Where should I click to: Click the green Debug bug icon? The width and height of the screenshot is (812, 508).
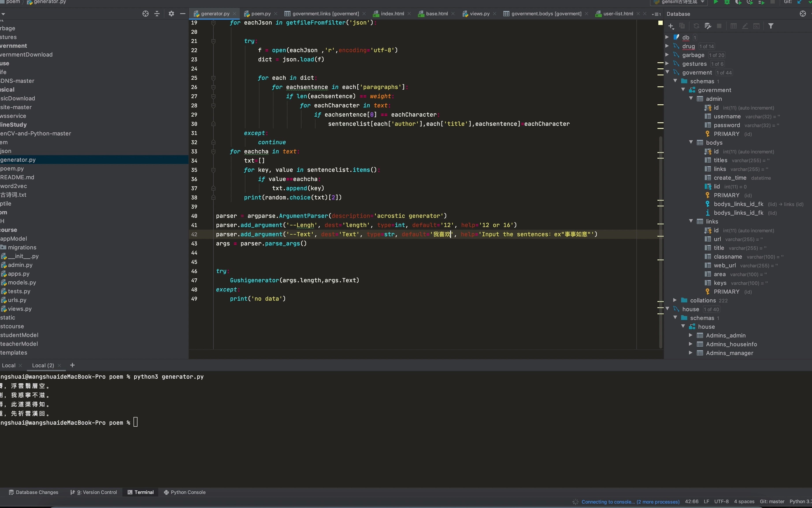click(x=727, y=2)
